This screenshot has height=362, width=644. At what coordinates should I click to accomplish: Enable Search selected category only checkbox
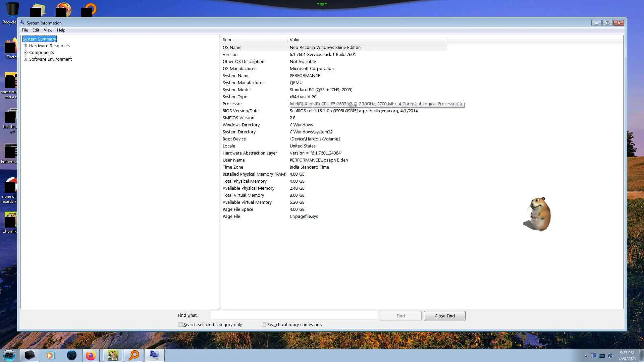click(180, 324)
